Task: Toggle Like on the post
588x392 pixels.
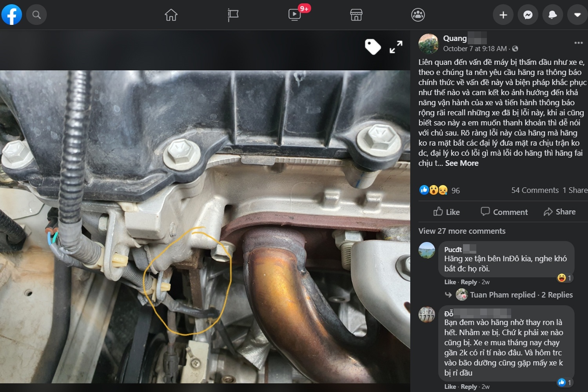Action: coord(446,212)
